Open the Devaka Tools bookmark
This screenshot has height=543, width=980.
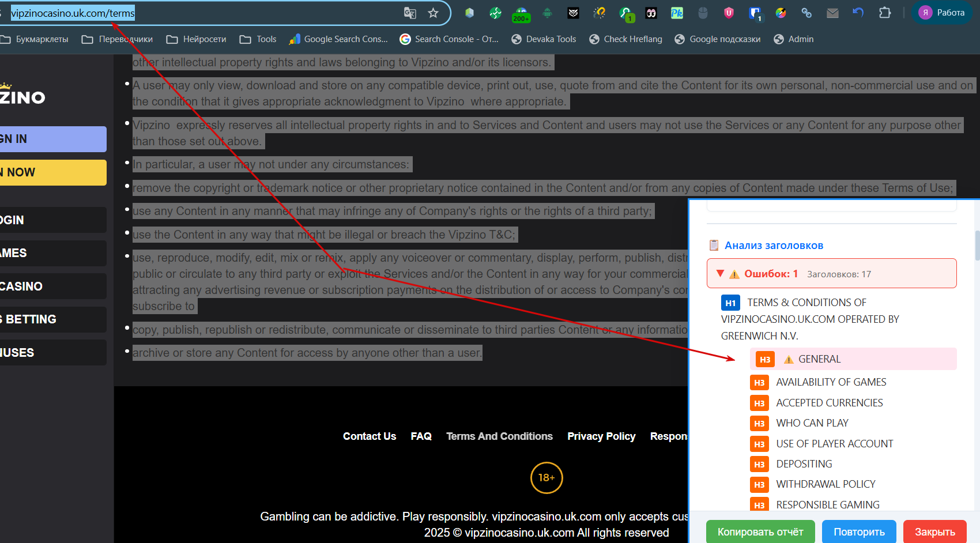click(544, 39)
